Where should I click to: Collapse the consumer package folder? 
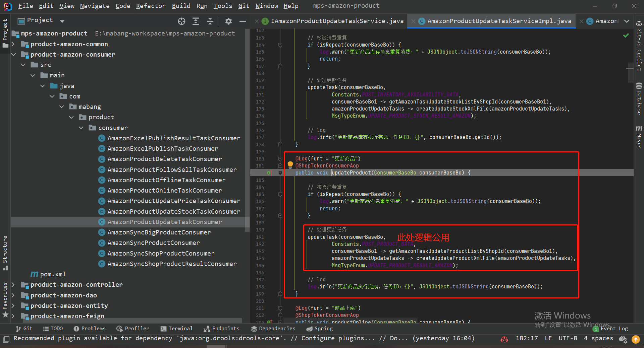point(81,128)
